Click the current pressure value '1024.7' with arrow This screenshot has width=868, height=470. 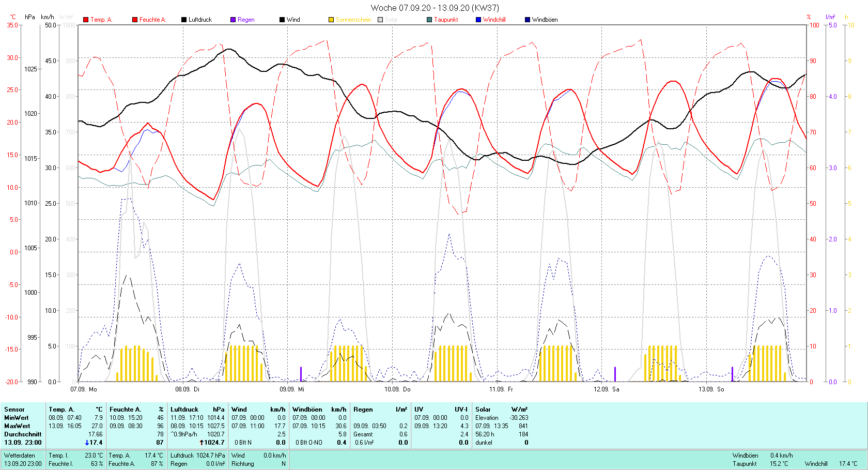point(212,443)
